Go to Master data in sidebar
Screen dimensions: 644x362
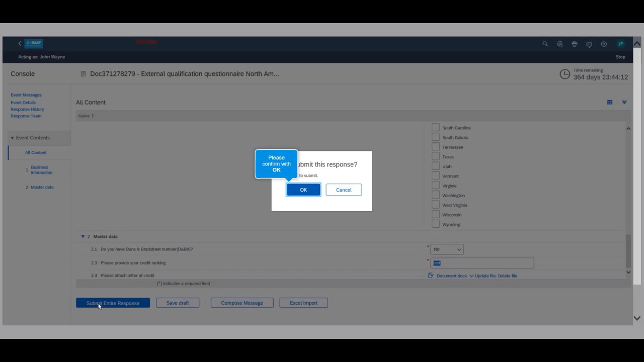pos(42,187)
